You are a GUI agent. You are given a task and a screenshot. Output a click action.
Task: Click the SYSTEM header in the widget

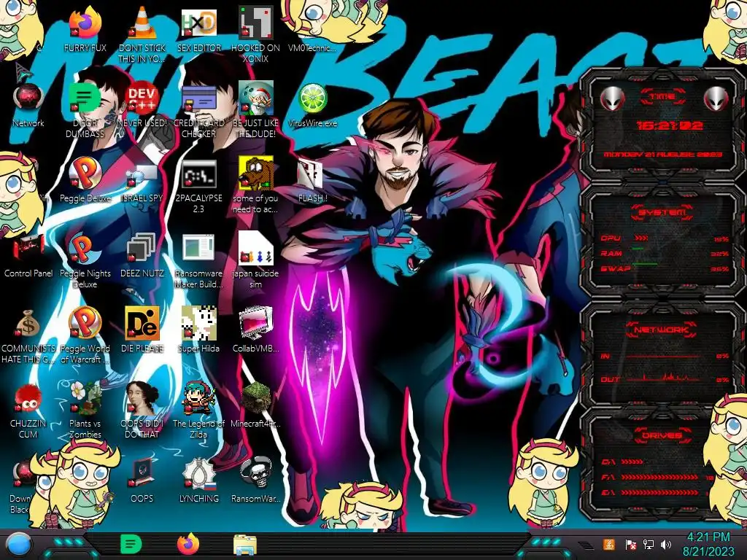coord(662,212)
